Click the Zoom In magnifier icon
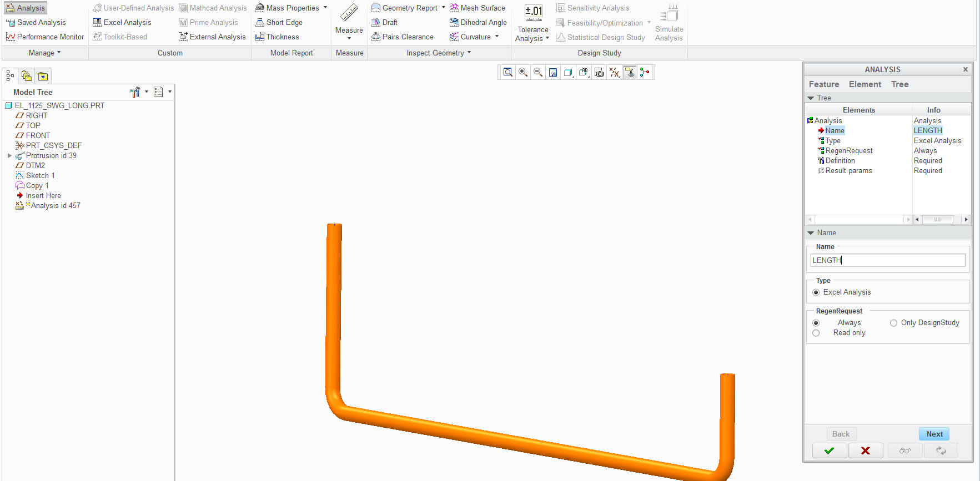980x481 pixels. click(523, 72)
